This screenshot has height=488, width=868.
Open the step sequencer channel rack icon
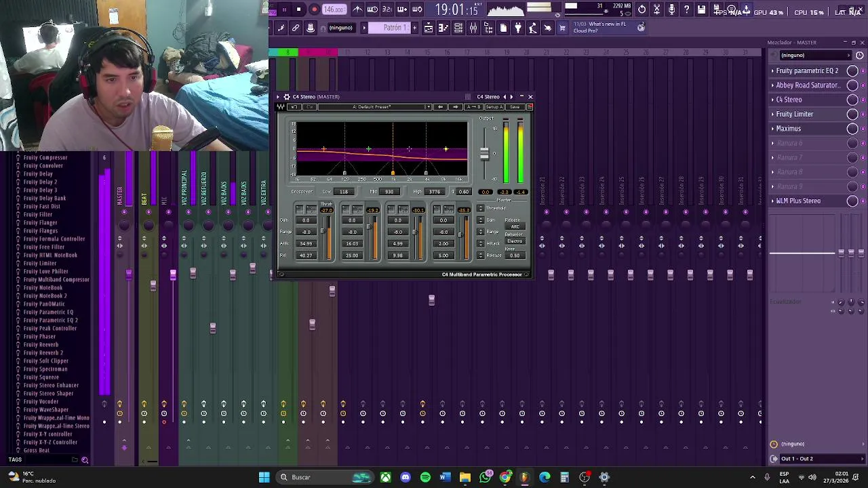[x=458, y=28]
